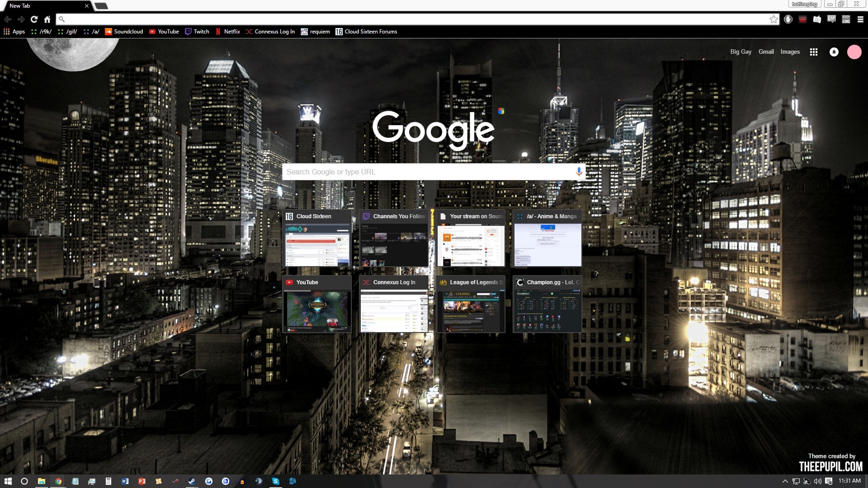Image resolution: width=868 pixels, height=488 pixels.
Task: Bookmark this page with the star icon
Action: tap(774, 19)
